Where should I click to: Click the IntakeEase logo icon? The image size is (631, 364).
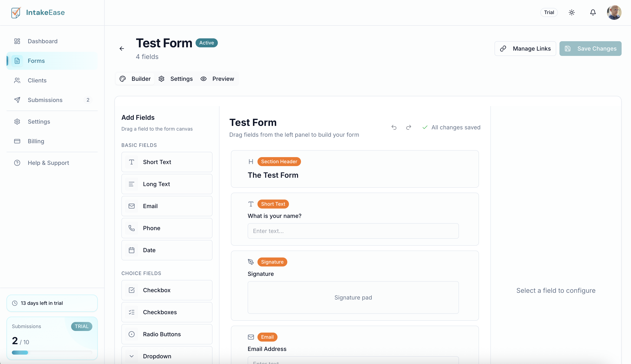(16, 12)
